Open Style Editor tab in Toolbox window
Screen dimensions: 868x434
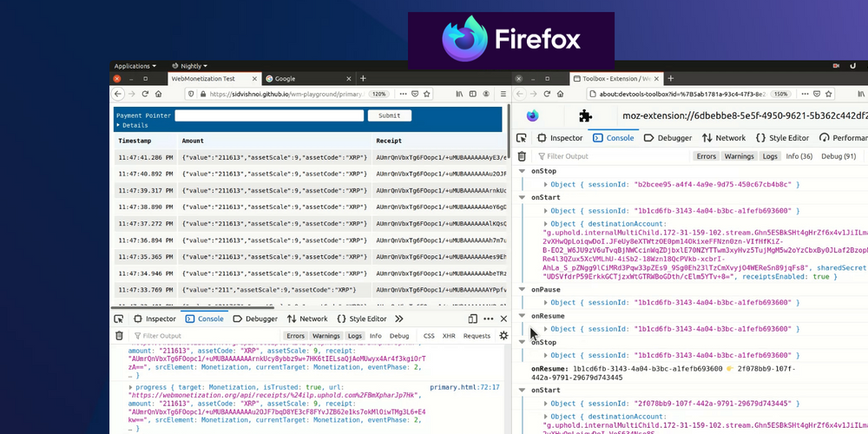(x=782, y=138)
